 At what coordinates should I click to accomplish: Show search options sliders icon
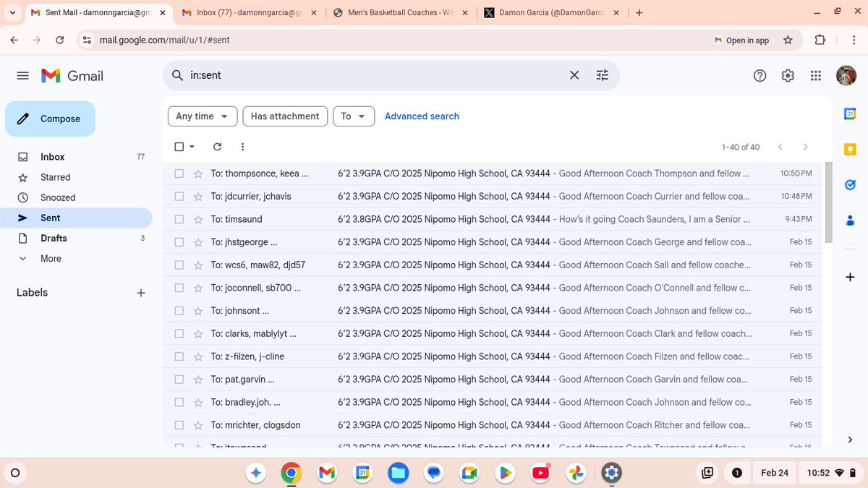tap(603, 75)
